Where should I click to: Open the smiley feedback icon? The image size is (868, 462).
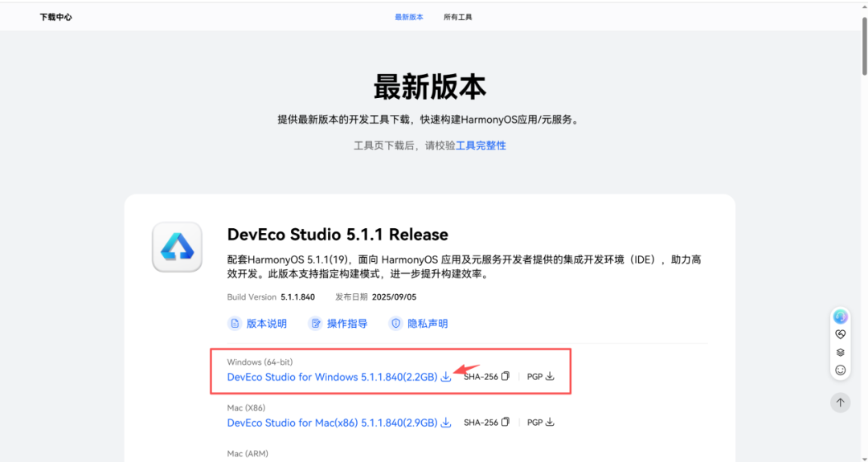tap(841, 370)
